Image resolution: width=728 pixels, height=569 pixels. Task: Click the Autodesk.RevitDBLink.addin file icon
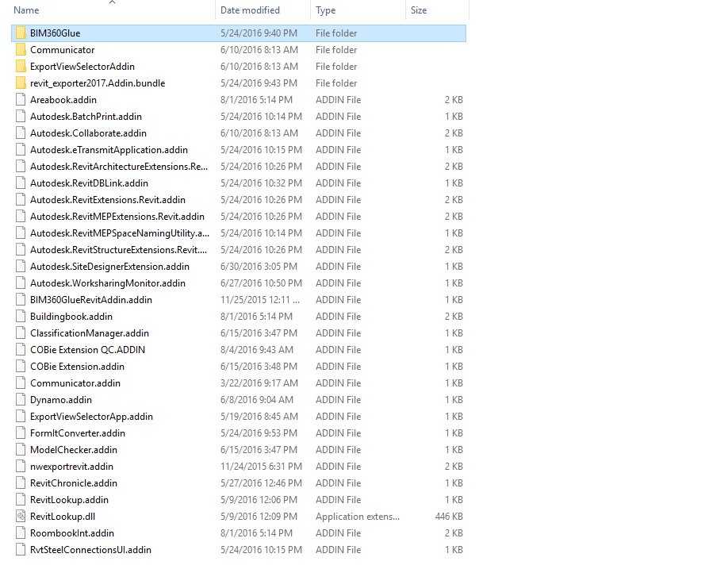coord(21,183)
